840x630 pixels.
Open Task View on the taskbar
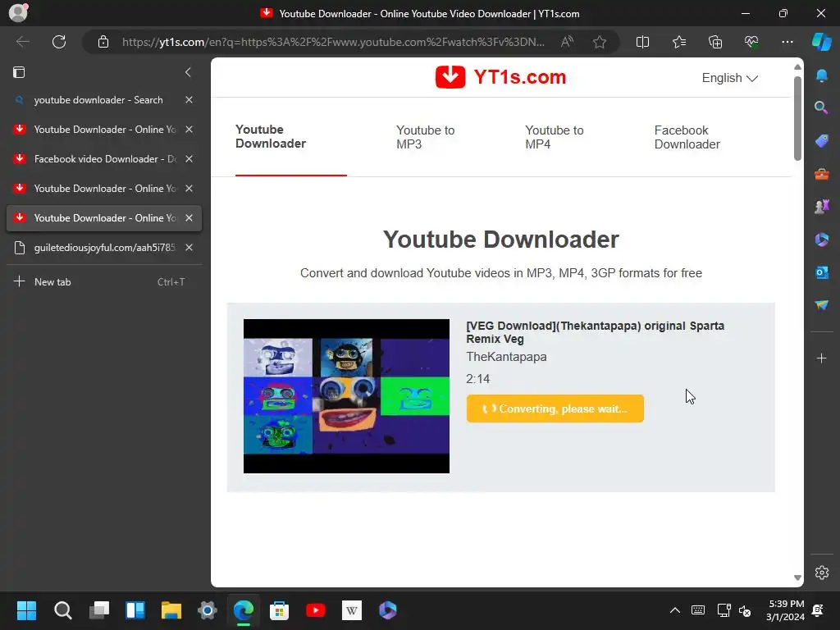click(99, 610)
